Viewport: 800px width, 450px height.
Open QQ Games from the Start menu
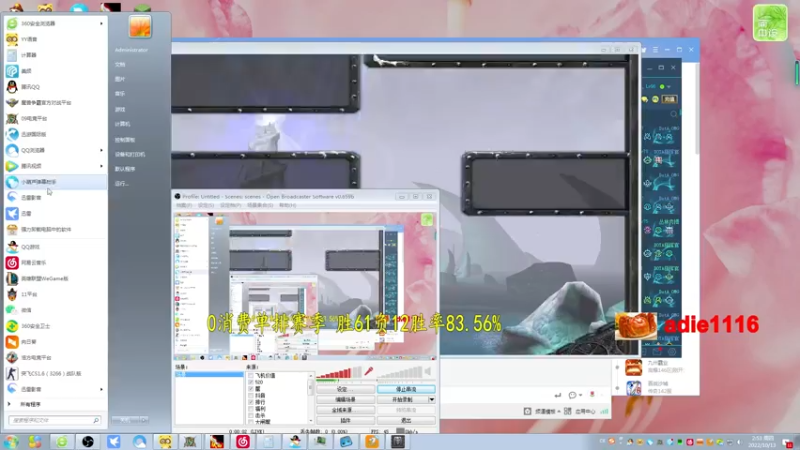[x=54, y=247]
